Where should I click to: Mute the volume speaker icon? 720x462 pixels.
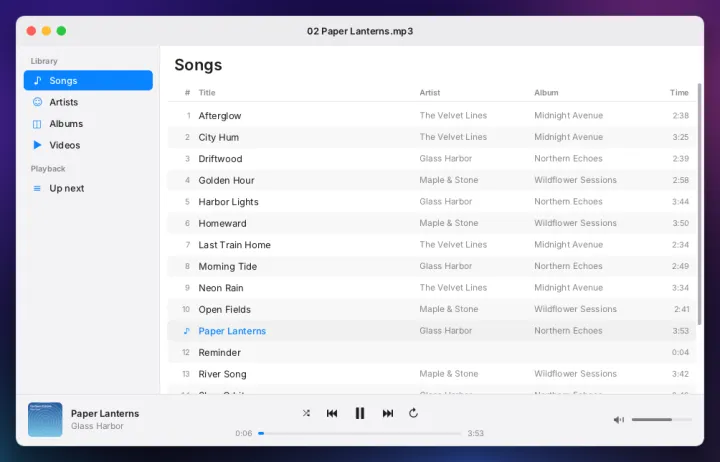click(619, 420)
